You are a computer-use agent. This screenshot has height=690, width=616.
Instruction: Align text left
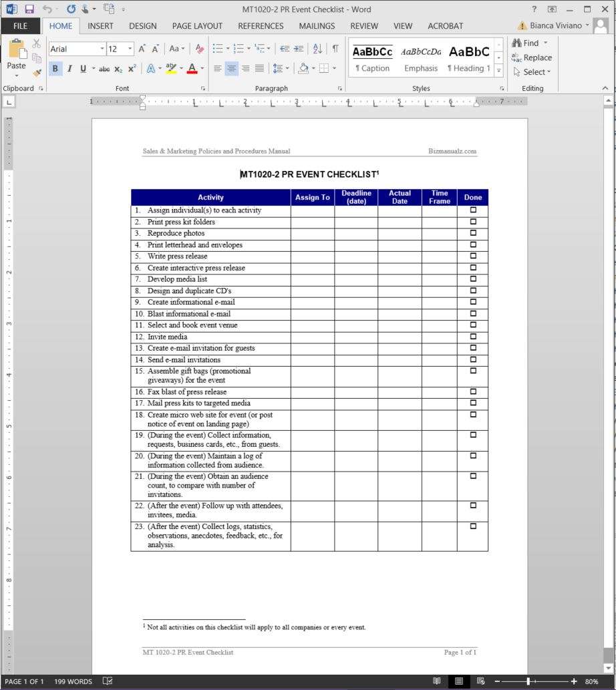[218, 69]
